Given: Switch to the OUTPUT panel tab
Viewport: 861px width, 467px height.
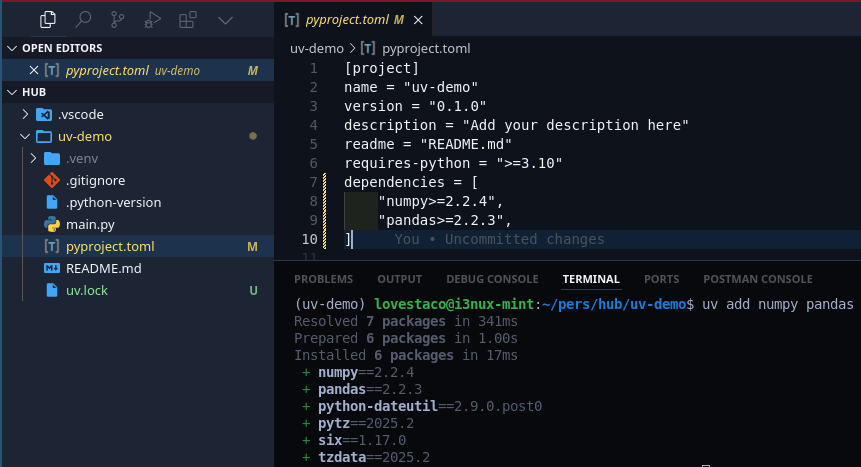Looking at the screenshot, I should pyautogui.click(x=400, y=279).
